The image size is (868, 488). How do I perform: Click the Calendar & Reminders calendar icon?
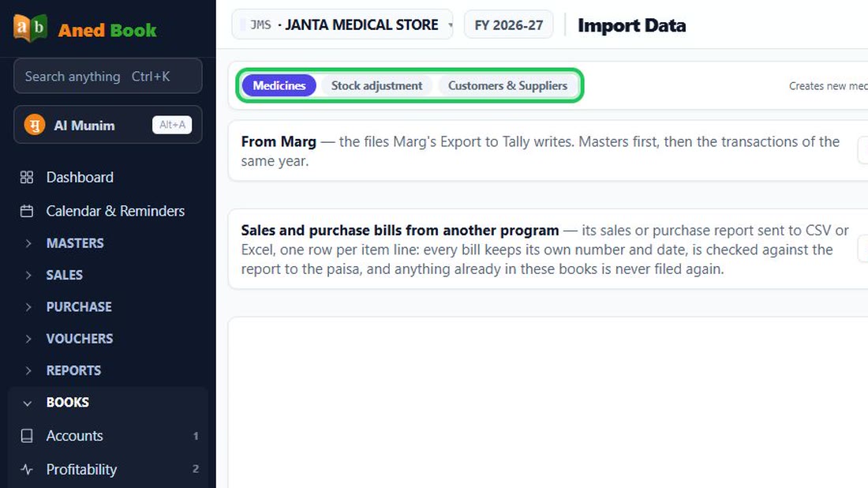pyautogui.click(x=27, y=211)
